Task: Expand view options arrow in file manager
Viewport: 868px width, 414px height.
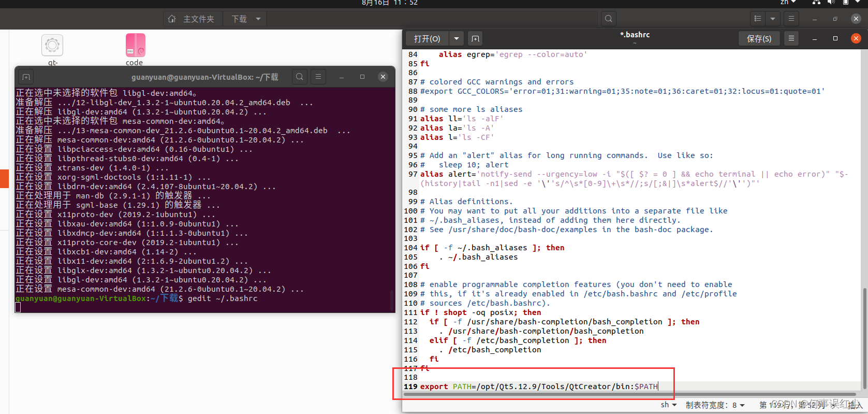Action: [x=773, y=19]
